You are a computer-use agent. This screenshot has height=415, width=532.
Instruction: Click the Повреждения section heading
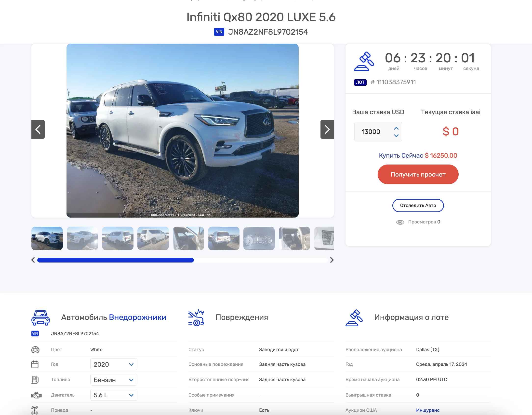(242, 318)
